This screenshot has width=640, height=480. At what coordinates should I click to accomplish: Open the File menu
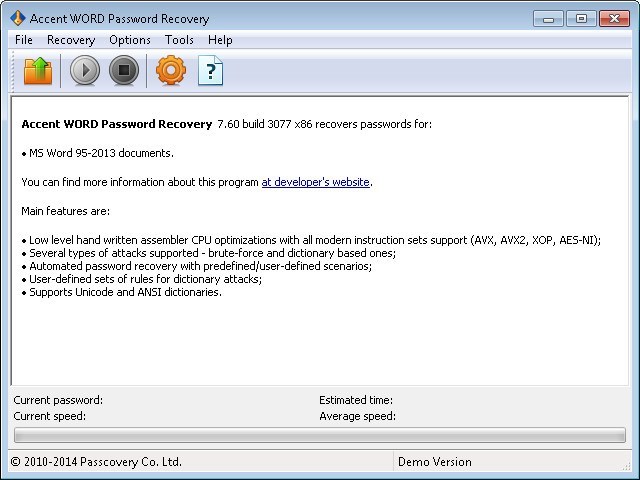point(24,40)
